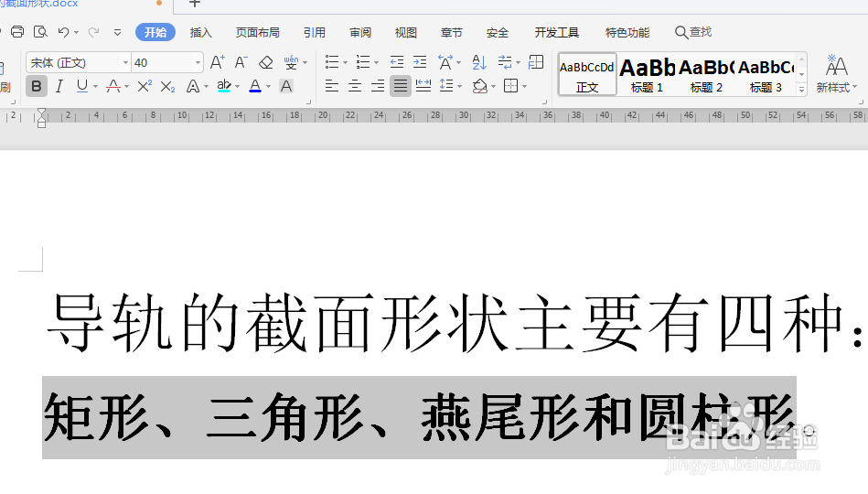This screenshot has width=868, height=494.
Task: Toggle Italic formatting
Action: [x=59, y=86]
